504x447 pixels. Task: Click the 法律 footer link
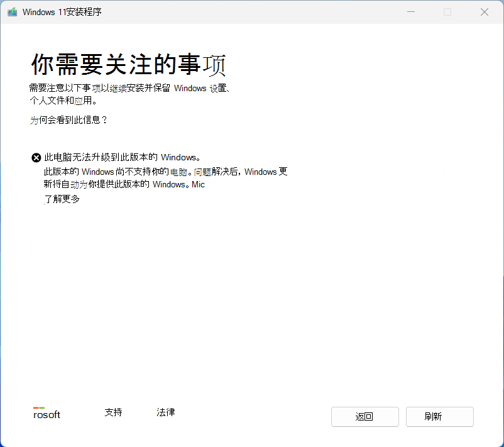[x=165, y=412]
